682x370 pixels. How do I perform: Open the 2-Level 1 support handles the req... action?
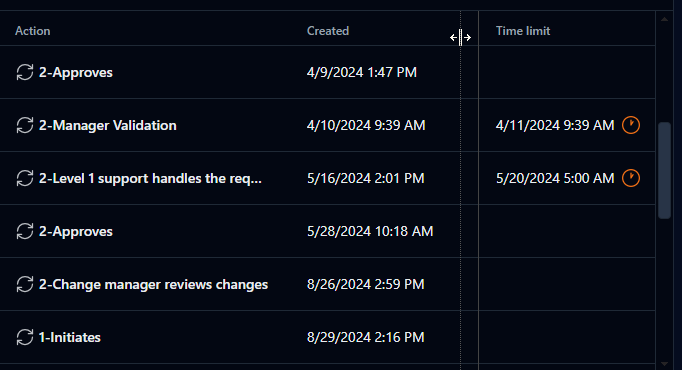tap(150, 178)
